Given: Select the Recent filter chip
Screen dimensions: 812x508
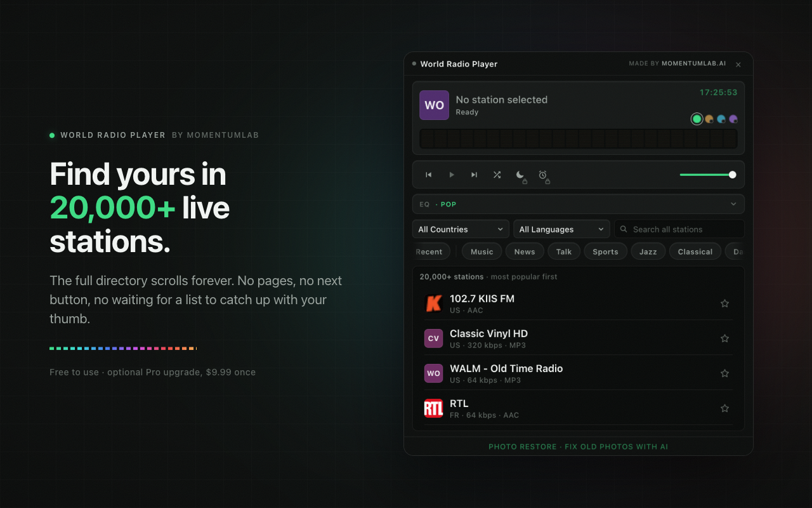Looking at the screenshot, I should coord(431,251).
